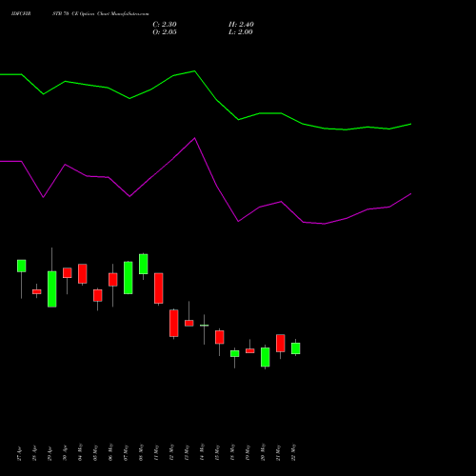Click the last green candle above 22 May
The image size is (476, 476).
coord(296,348)
